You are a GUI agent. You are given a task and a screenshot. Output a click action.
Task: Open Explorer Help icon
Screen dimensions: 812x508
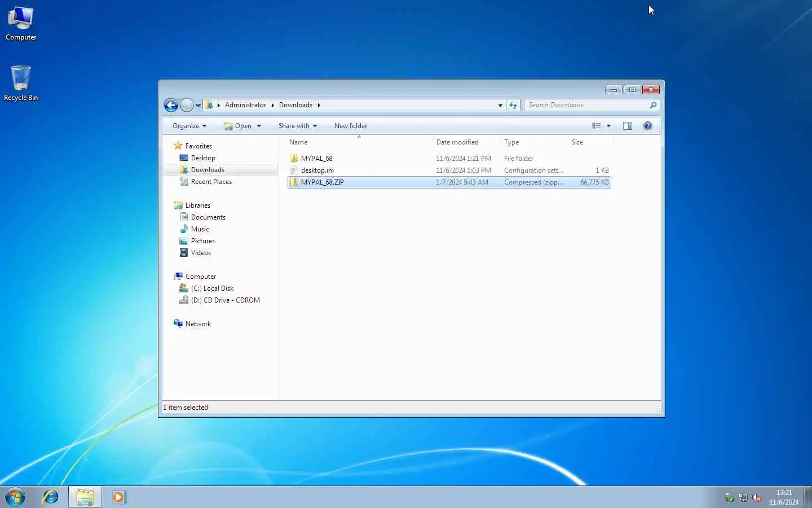[648, 126]
